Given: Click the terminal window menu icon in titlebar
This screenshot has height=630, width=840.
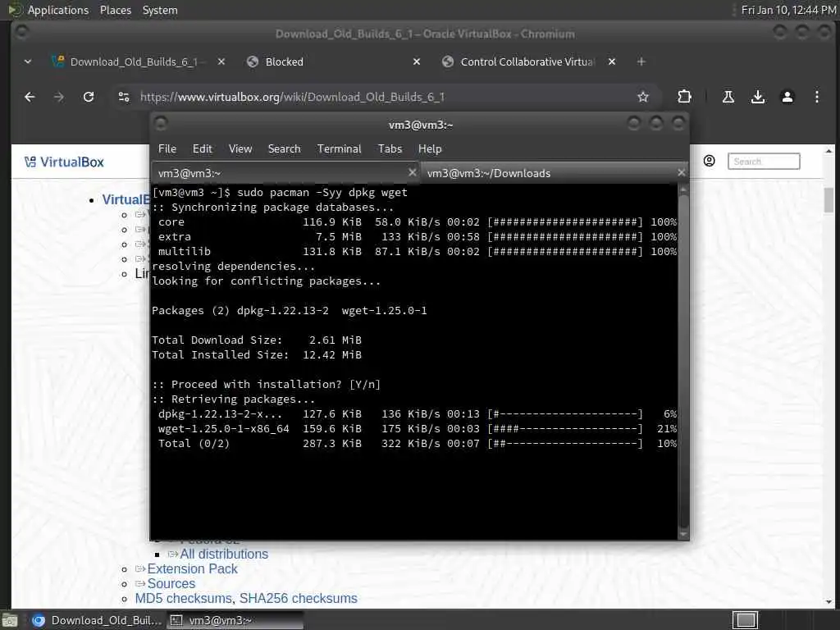Looking at the screenshot, I should pos(161,124).
